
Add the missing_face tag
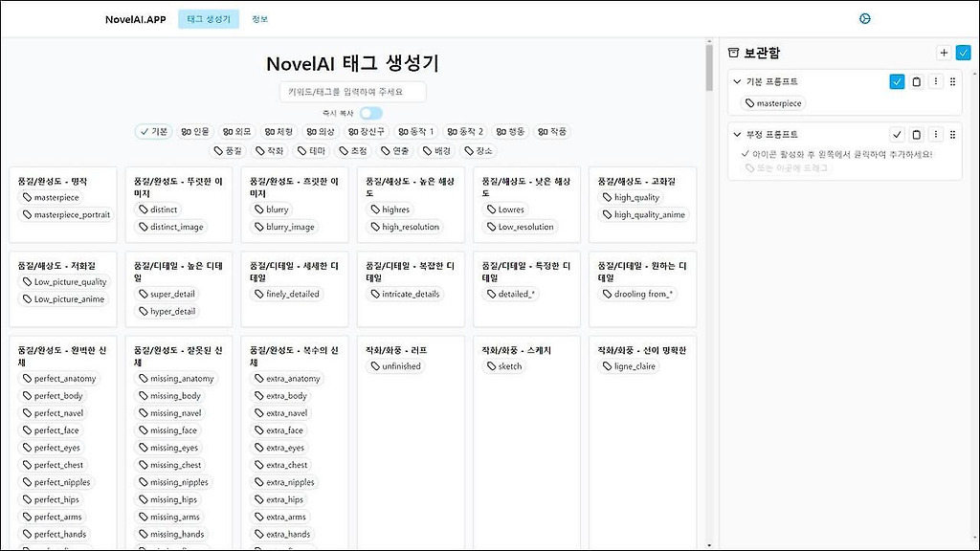coord(167,430)
